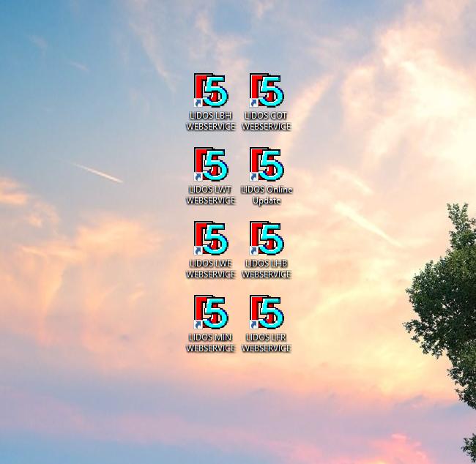This screenshot has width=476, height=464.
Task: Select the LIDOS LWE WEBSERVICE shortcut icon
Action: (211, 238)
